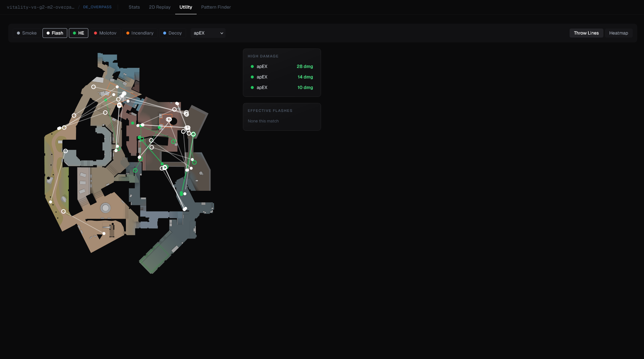The image size is (644, 359).
Task: Select the apEX 28 dmg entry
Action: 282,66
